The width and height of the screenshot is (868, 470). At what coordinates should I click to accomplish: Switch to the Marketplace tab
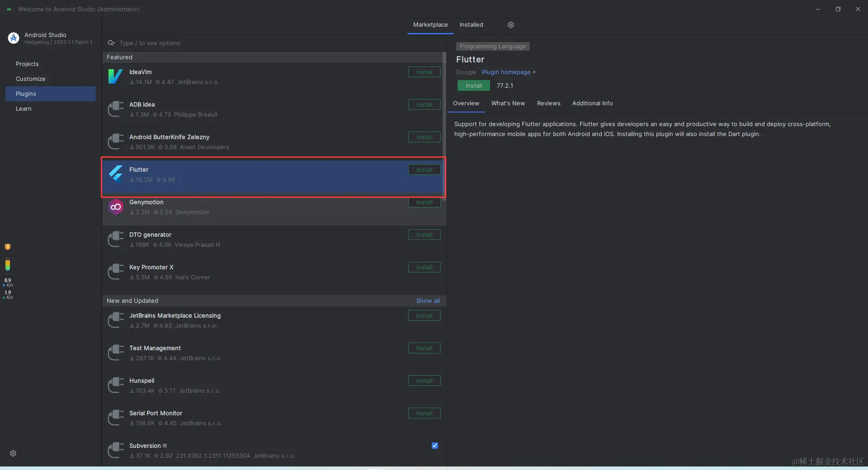tap(430, 25)
